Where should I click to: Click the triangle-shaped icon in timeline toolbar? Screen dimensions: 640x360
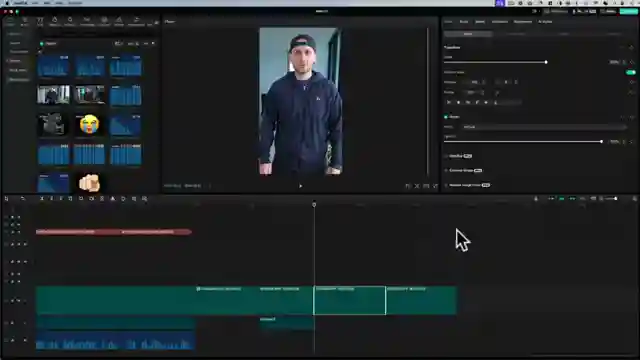[113, 199]
